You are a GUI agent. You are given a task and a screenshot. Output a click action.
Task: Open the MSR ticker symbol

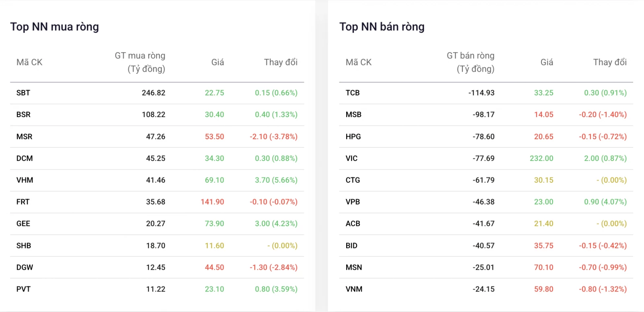pos(24,136)
